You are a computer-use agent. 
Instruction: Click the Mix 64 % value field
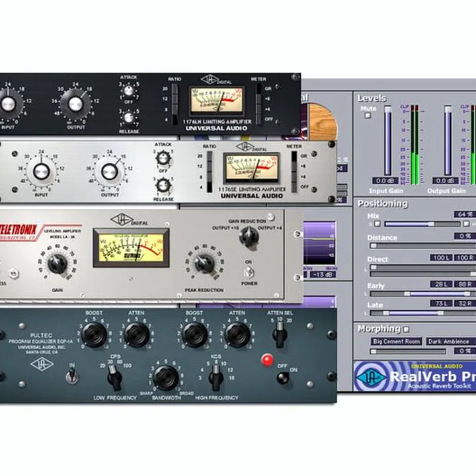tap(465, 214)
